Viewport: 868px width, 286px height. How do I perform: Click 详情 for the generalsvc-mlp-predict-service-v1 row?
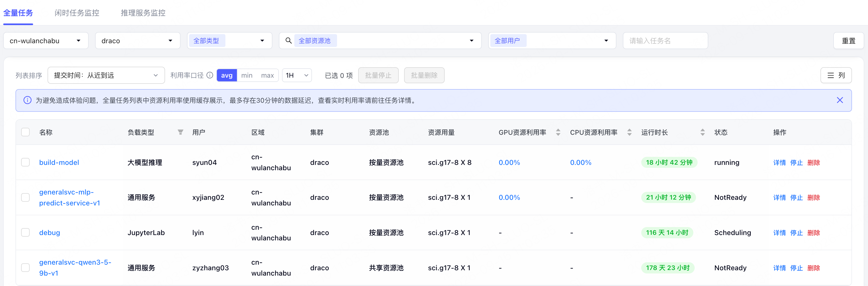tap(779, 197)
